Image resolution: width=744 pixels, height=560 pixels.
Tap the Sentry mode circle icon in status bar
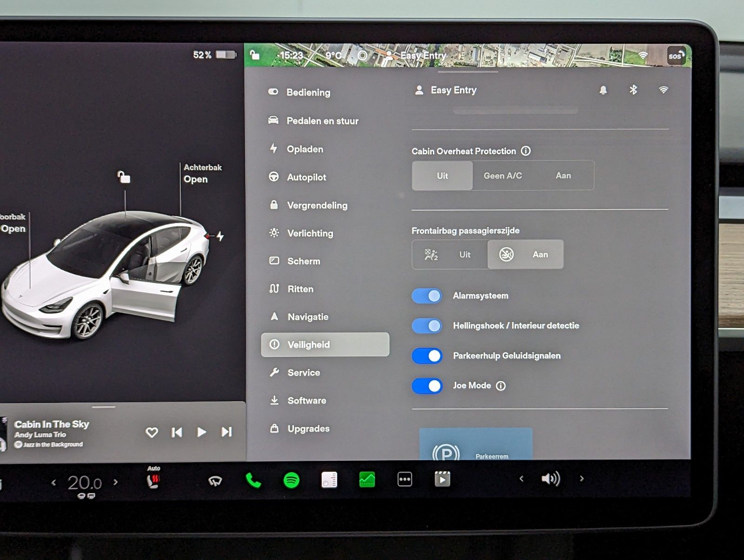(362, 56)
